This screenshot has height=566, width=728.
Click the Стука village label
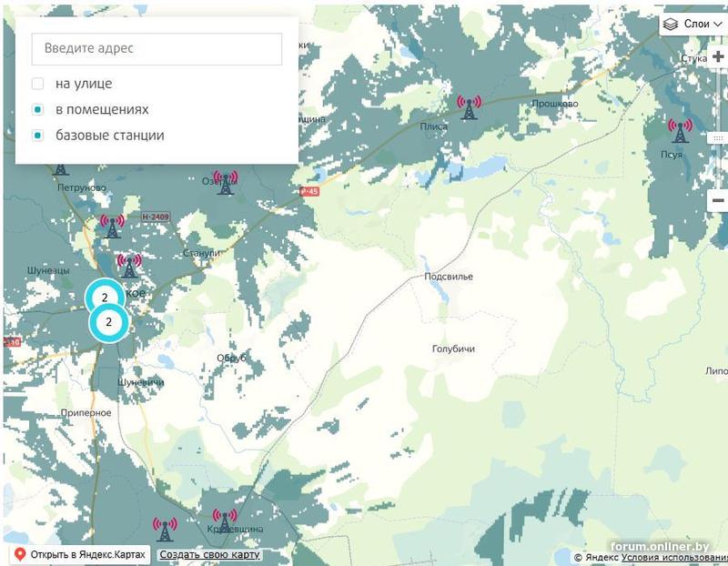click(693, 58)
